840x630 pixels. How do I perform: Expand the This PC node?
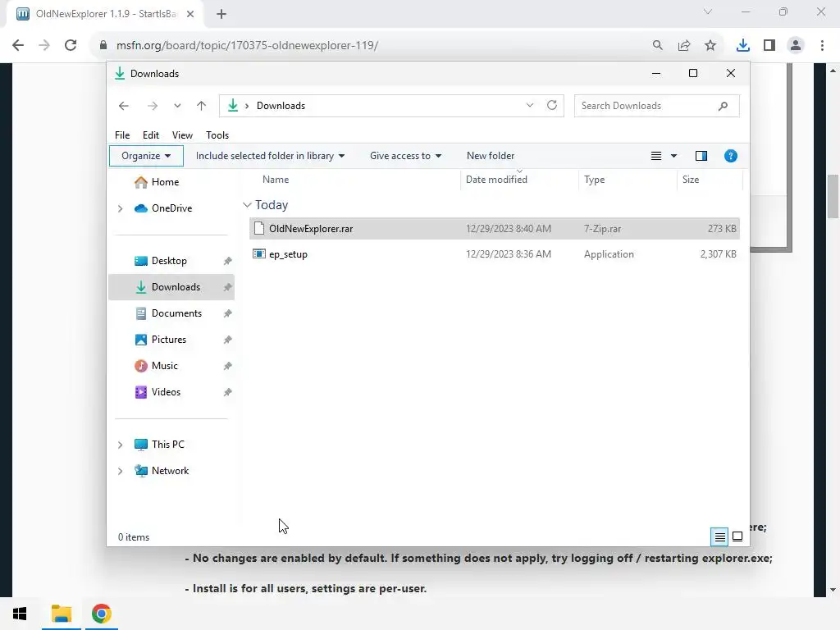click(x=120, y=445)
